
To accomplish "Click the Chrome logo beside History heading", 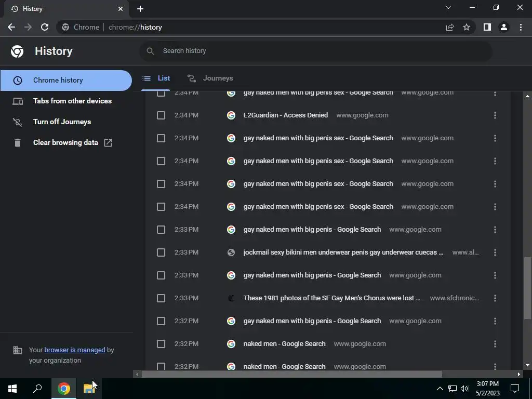I will 17,51.
